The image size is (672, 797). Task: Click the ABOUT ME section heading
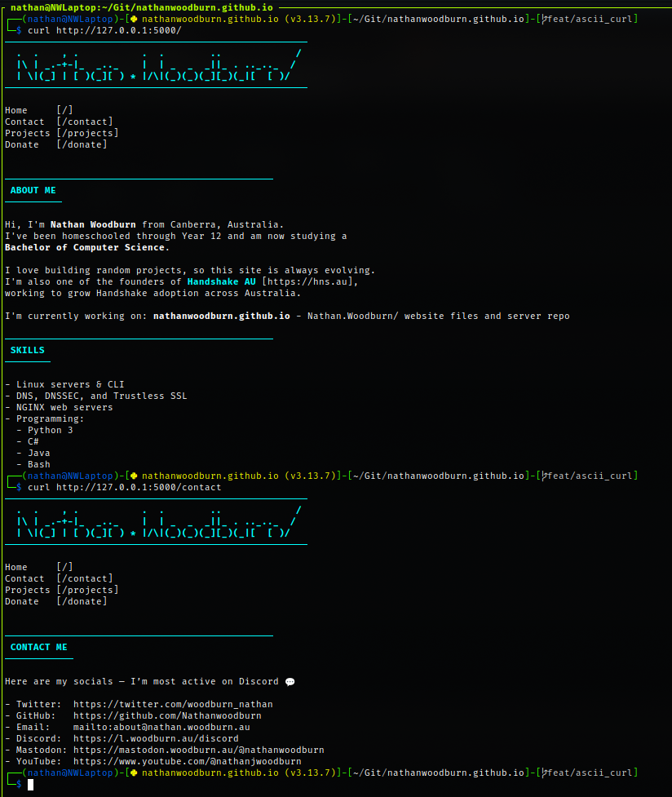coord(33,190)
